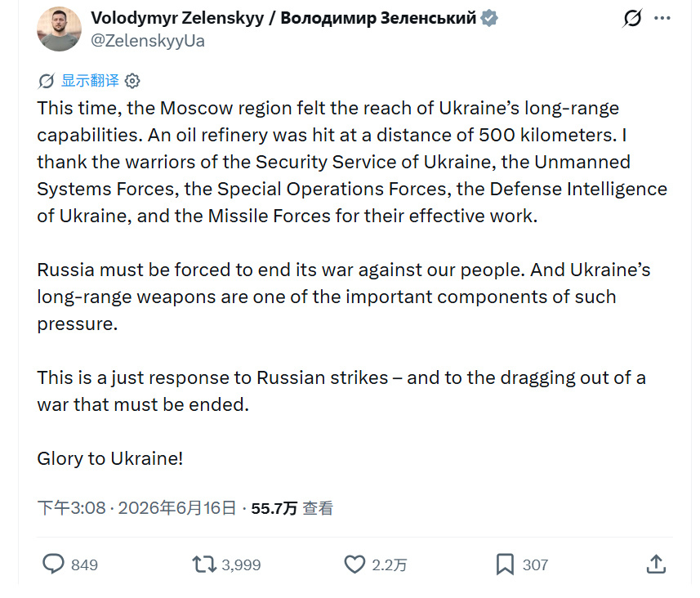
Task: Click the retweet icon
Action: (204, 564)
